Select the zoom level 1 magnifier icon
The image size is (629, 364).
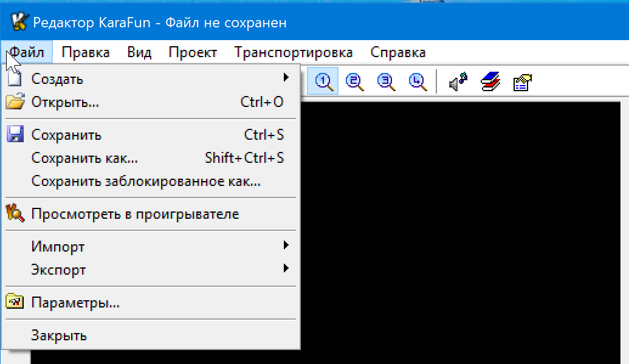pos(323,80)
